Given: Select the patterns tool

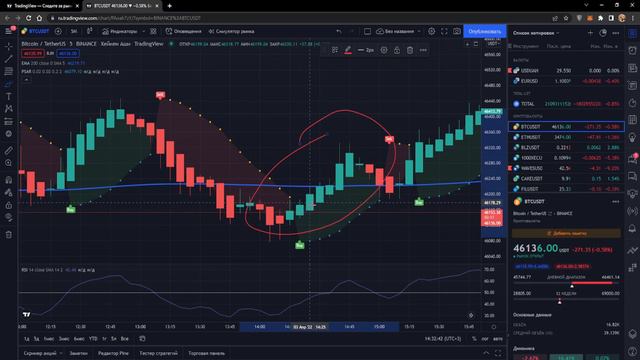Looking at the screenshot, I should [9, 109].
